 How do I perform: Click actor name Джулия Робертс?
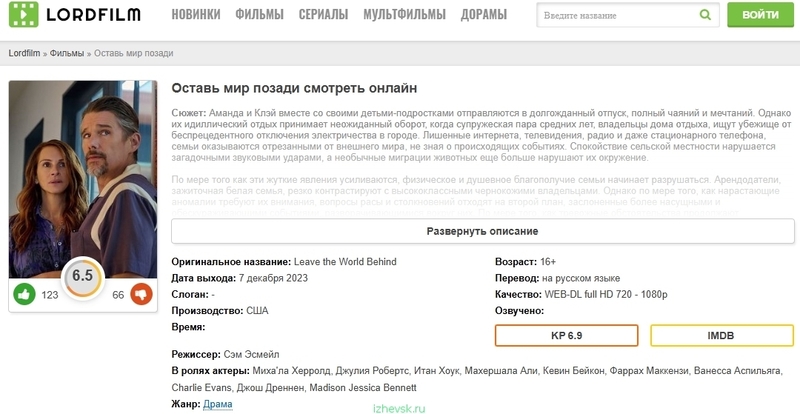(371, 371)
